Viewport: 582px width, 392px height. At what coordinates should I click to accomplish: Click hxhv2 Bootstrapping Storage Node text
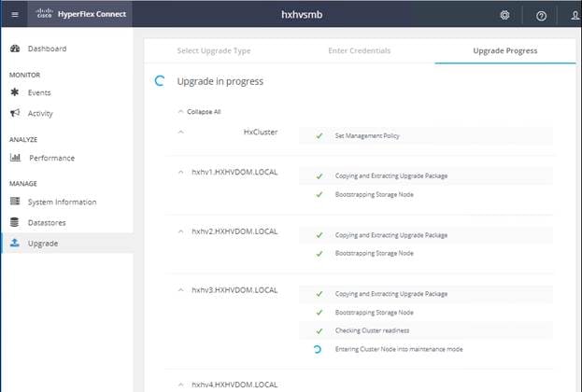374,253
